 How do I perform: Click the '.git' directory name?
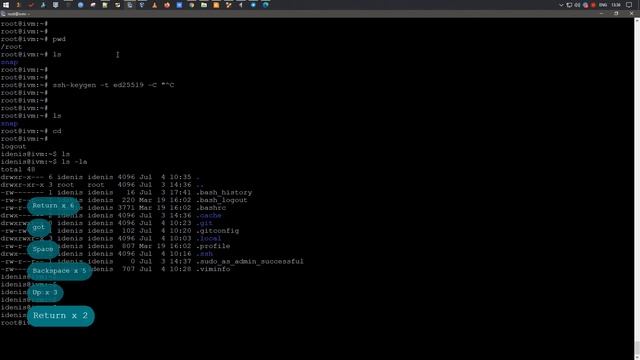point(204,223)
